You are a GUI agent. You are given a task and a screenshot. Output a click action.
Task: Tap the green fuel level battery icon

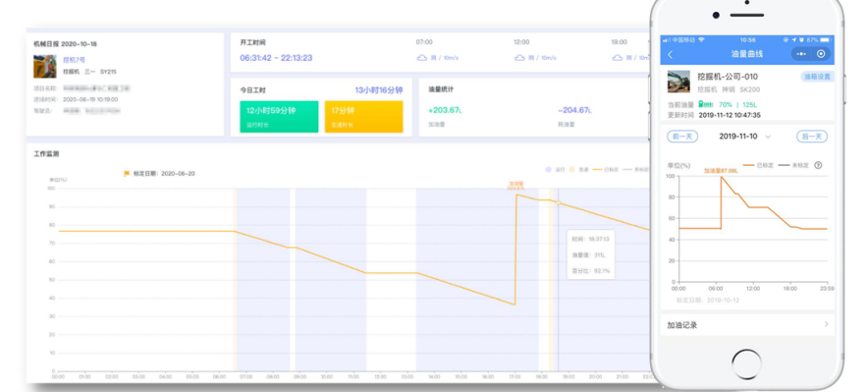coord(705,104)
